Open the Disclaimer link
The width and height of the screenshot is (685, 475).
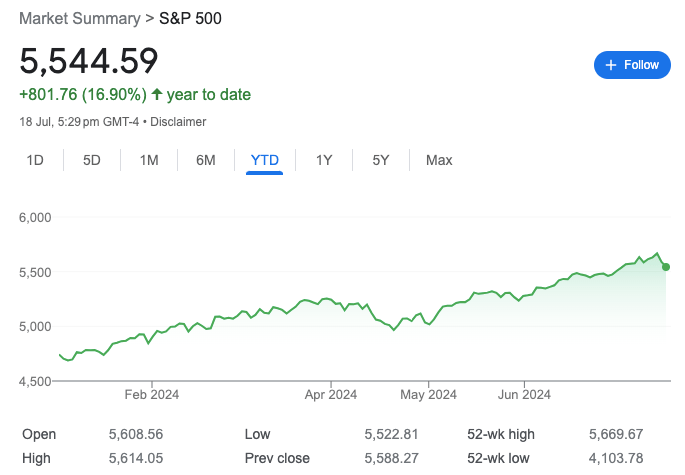(178, 122)
